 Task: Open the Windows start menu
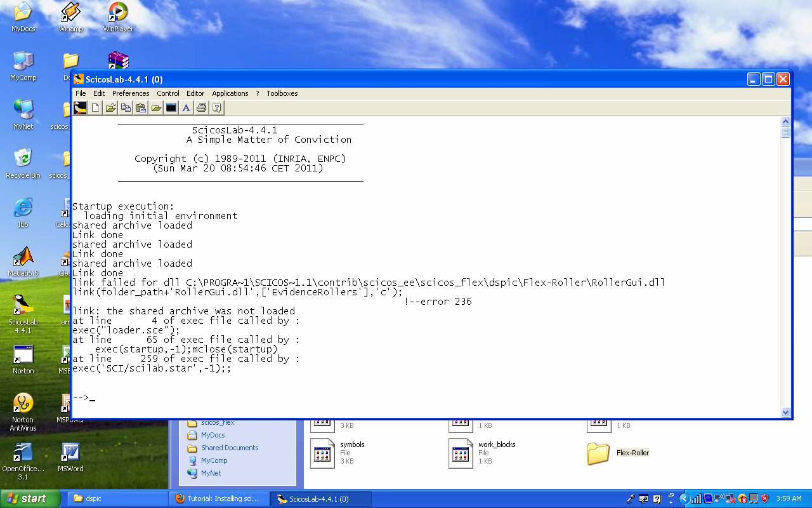(x=30, y=498)
